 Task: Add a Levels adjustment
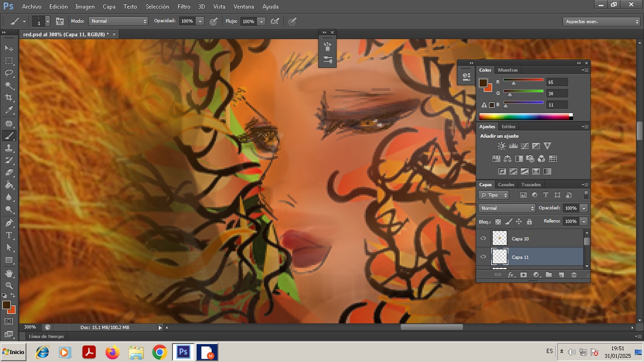click(x=513, y=146)
